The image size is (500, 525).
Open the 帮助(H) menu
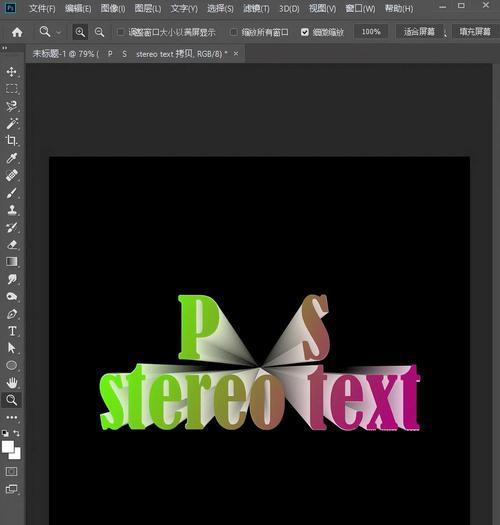(399, 9)
